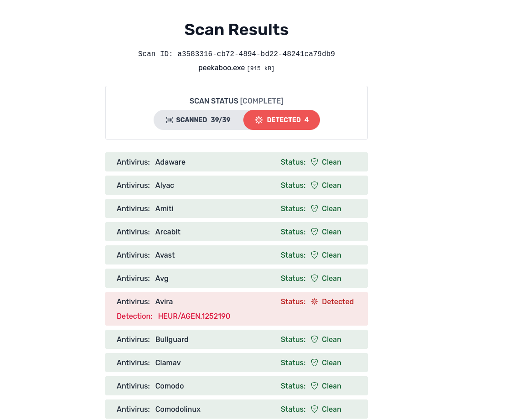Select the Avira detected result row
This screenshot has width=515, height=420.
237,308
